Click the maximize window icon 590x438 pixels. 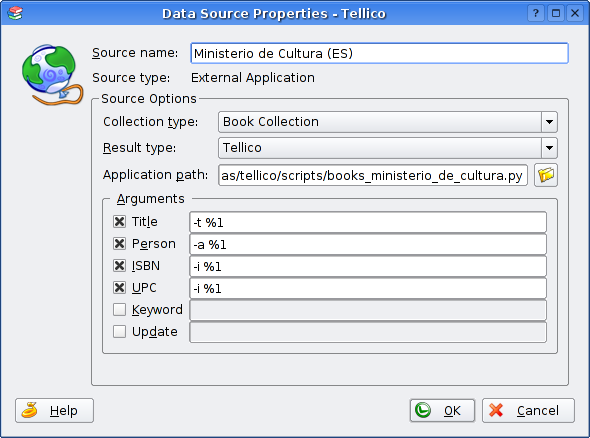tap(556, 14)
